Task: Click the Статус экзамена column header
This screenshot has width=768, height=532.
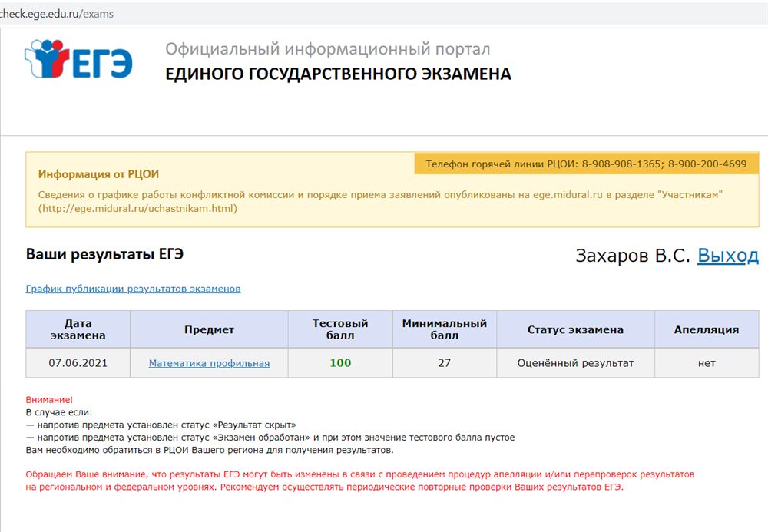Action: coord(575,329)
